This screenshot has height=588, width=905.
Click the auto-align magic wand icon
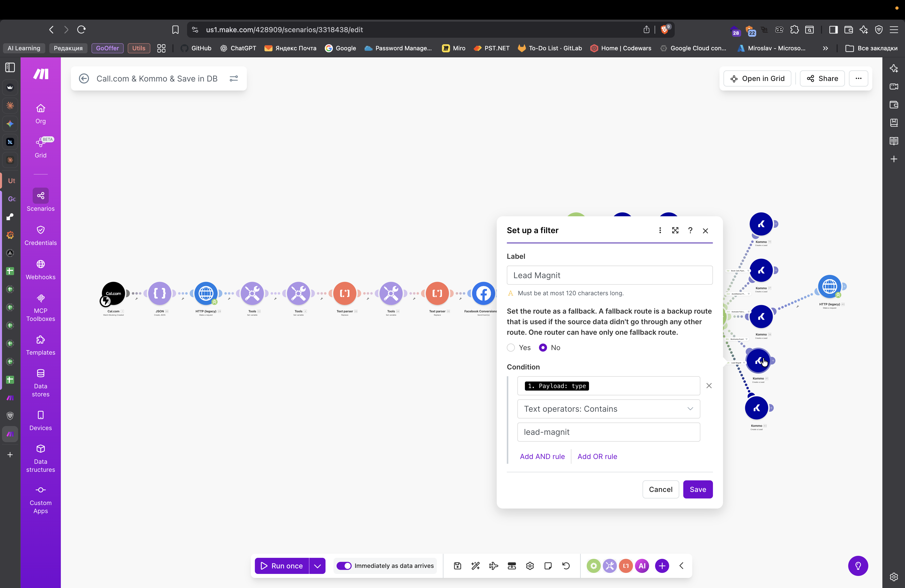pos(475,566)
